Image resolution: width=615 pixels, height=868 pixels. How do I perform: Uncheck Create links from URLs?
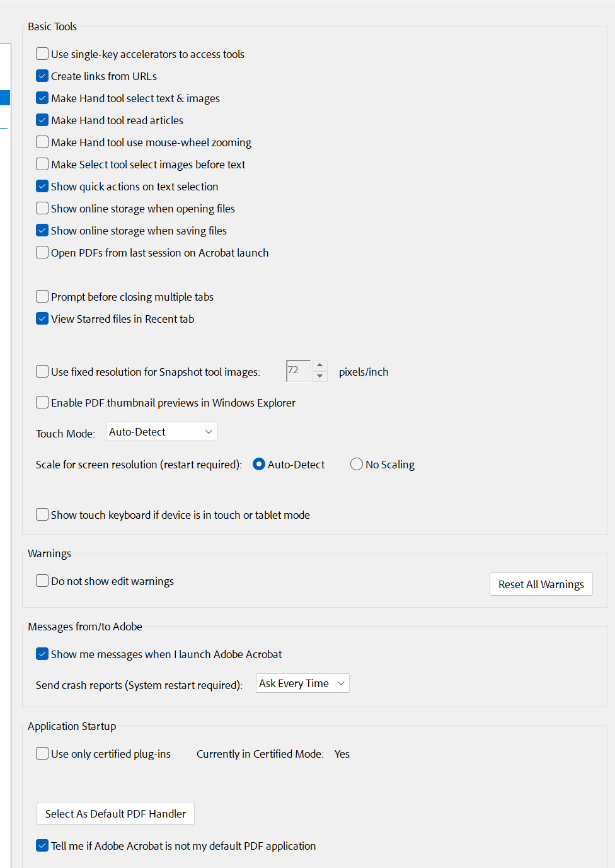tap(42, 76)
